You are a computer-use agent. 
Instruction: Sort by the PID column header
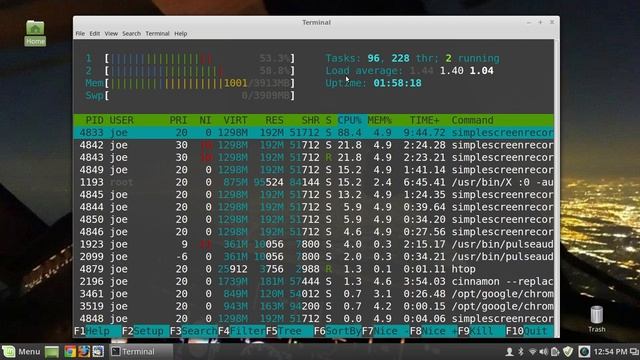(94, 120)
